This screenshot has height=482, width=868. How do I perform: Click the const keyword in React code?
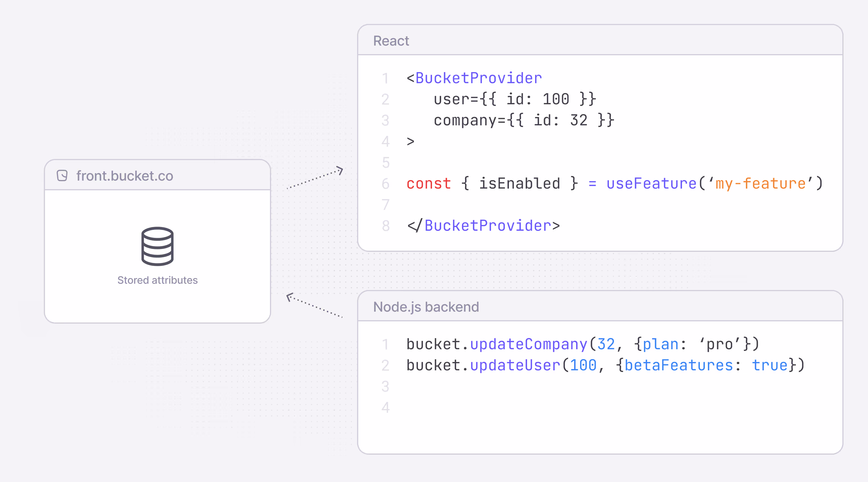tap(429, 184)
